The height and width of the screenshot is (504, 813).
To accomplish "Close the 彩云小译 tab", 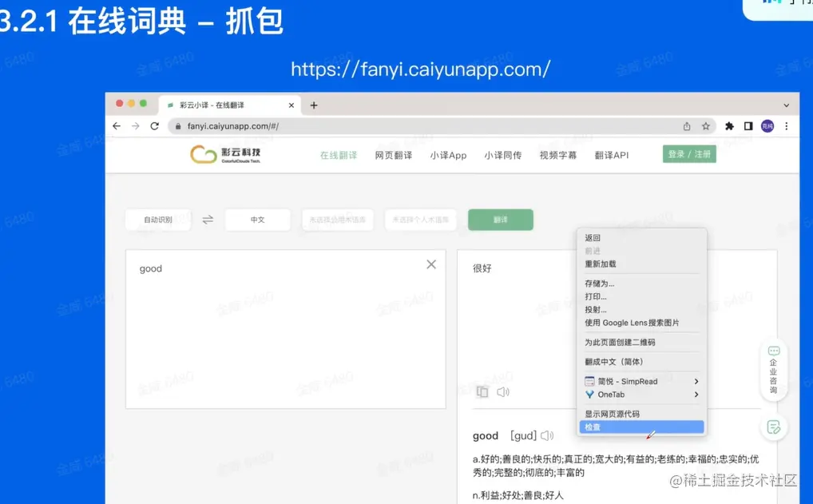I will (291, 105).
